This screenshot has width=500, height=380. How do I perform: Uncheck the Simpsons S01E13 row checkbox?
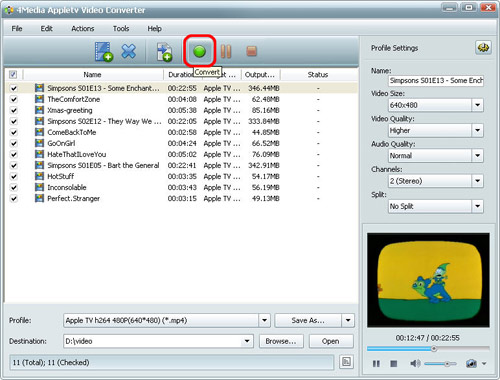pos(14,88)
